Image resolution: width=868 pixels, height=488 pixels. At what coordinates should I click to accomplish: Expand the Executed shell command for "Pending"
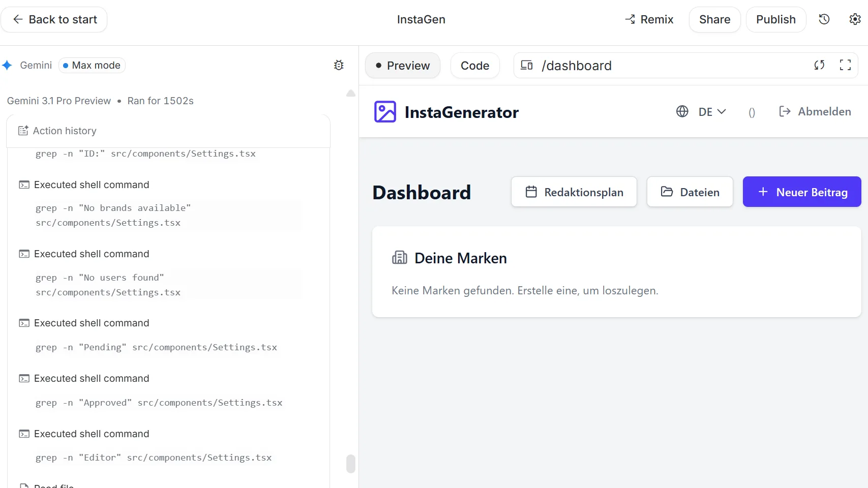pyautogui.click(x=92, y=323)
